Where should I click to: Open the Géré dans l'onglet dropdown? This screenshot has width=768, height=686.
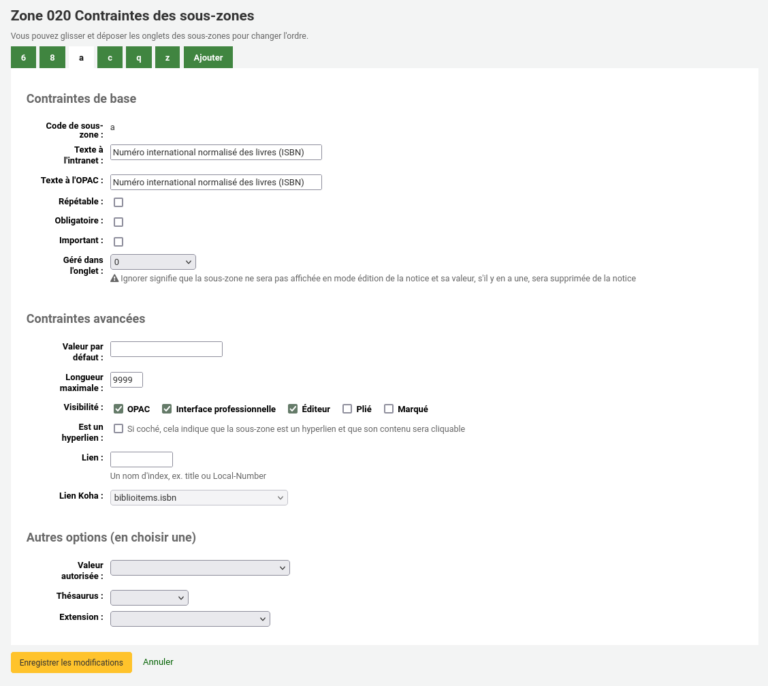(153, 262)
